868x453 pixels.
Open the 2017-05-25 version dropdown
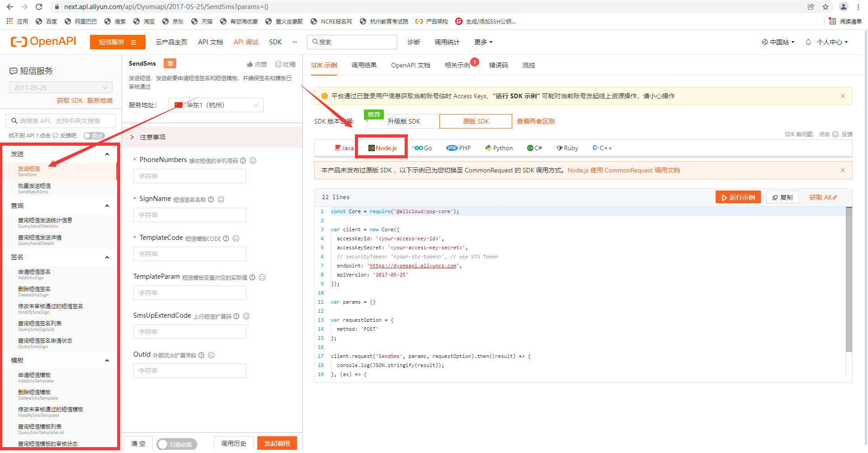point(61,87)
